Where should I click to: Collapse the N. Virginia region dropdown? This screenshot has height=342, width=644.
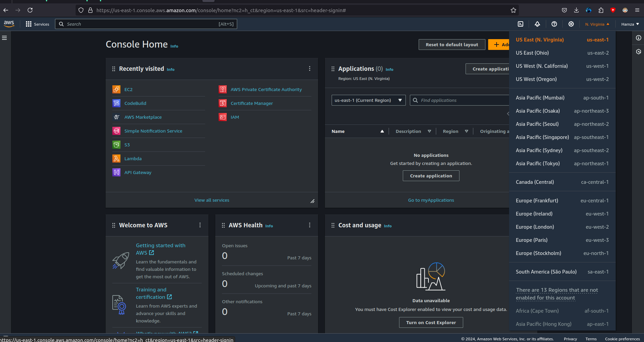click(597, 24)
